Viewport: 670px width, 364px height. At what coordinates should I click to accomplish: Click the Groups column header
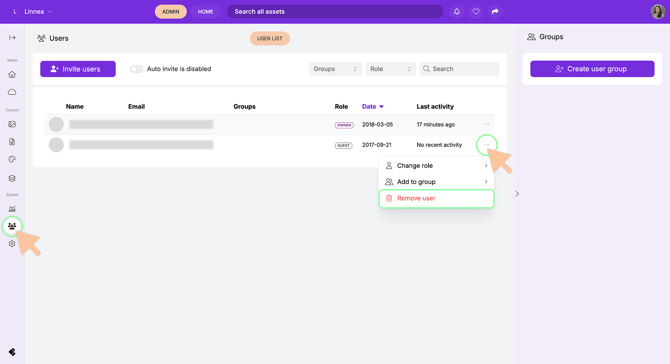coord(244,106)
